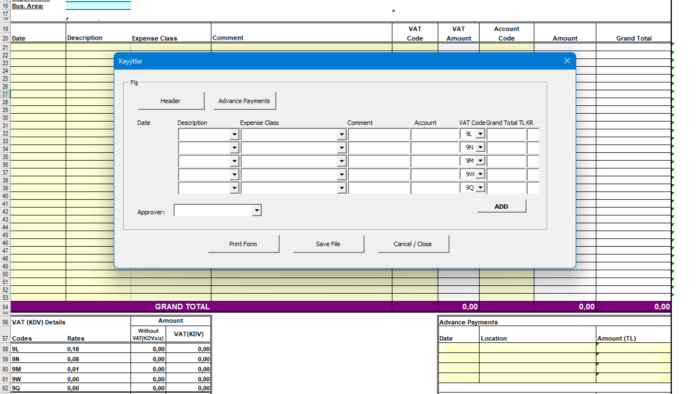Click the Header button in the dialog
Viewport: 700px width, 394px height.
pyautogui.click(x=171, y=101)
